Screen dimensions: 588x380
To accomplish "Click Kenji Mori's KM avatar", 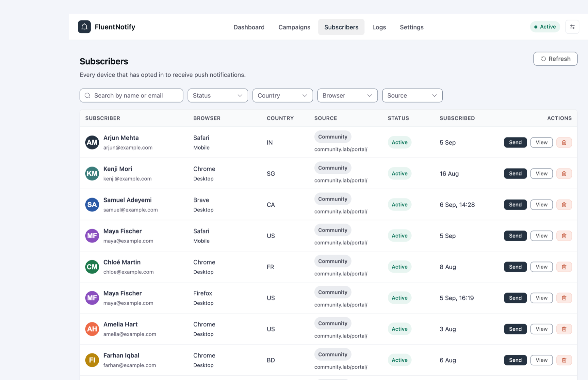I will [92, 173].
